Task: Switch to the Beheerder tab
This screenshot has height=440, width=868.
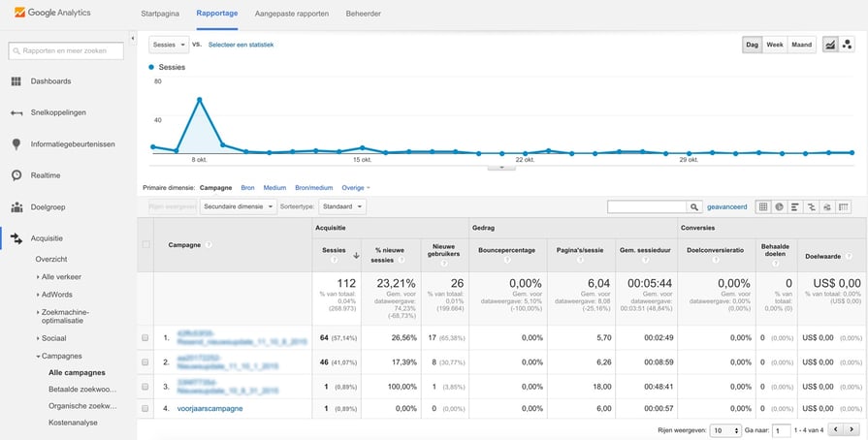Action: tap(363, 15)
